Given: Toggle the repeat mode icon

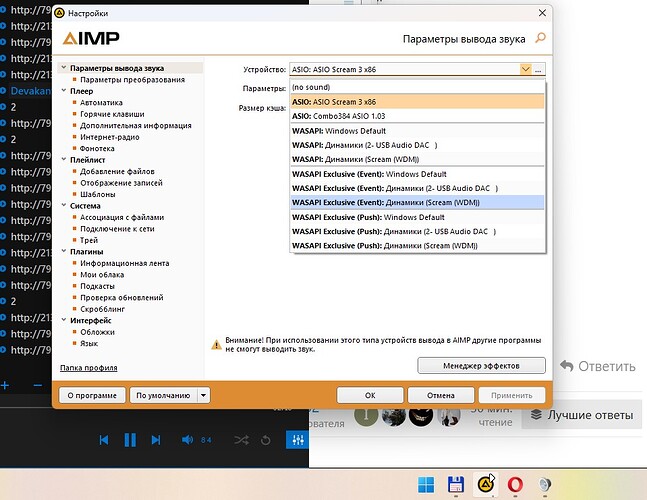Looking at the screenshot, I should (x=265, y=440).
